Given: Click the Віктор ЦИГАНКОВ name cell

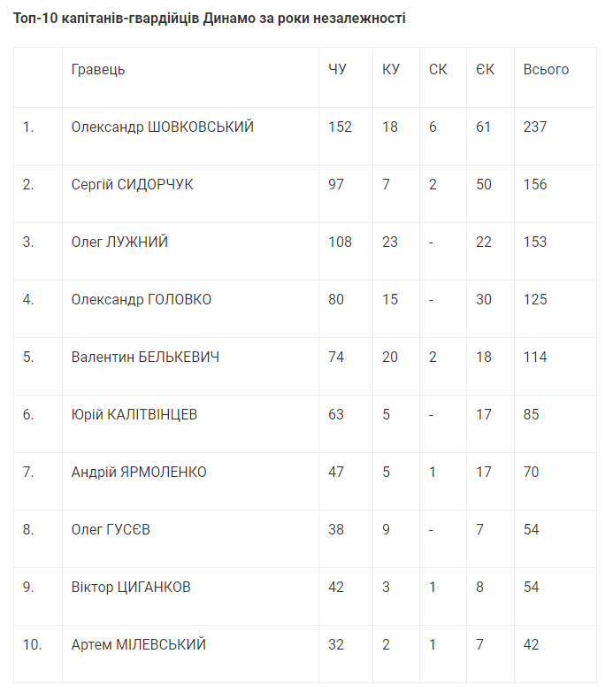Looking at the screenshot, I should 131,588.
